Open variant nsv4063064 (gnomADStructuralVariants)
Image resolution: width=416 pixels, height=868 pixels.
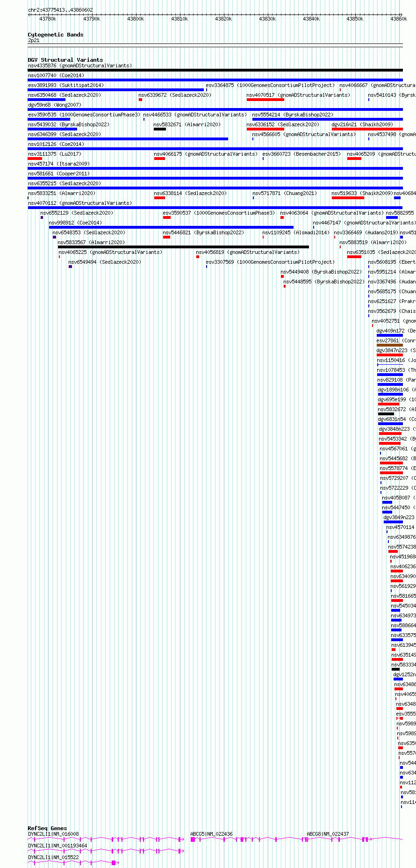pyautogui.click(x=332, y=213)
